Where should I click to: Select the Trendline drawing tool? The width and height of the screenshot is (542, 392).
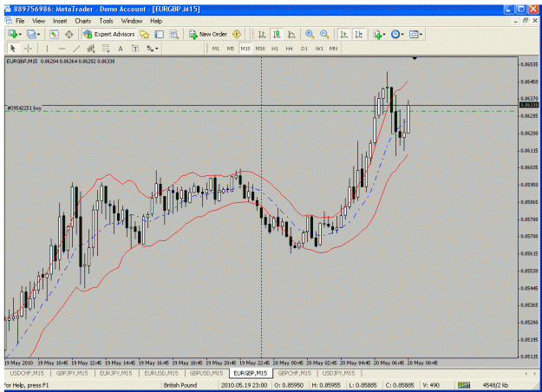pos(76,49)
